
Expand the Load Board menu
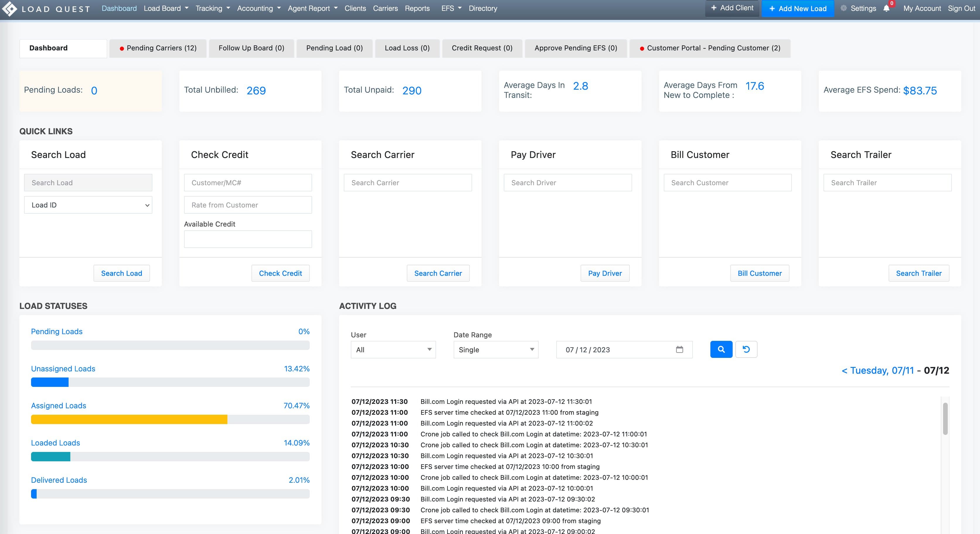click(x=166, y=8)
